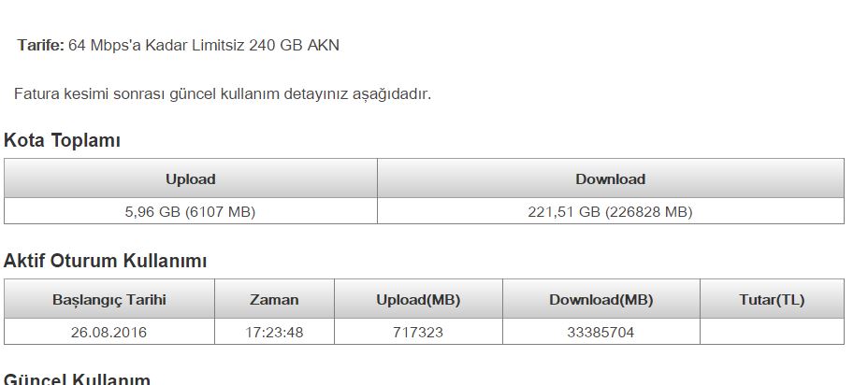Click the Upload header in Kota Toplamı table
Viewport: 868px width, 385px height.
click(190, 178)
